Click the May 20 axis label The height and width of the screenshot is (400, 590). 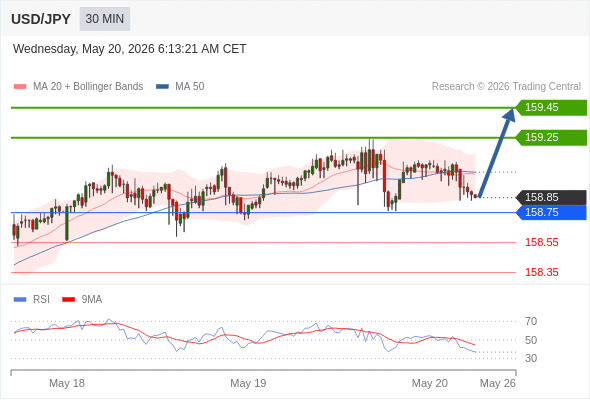coord(430,383)
